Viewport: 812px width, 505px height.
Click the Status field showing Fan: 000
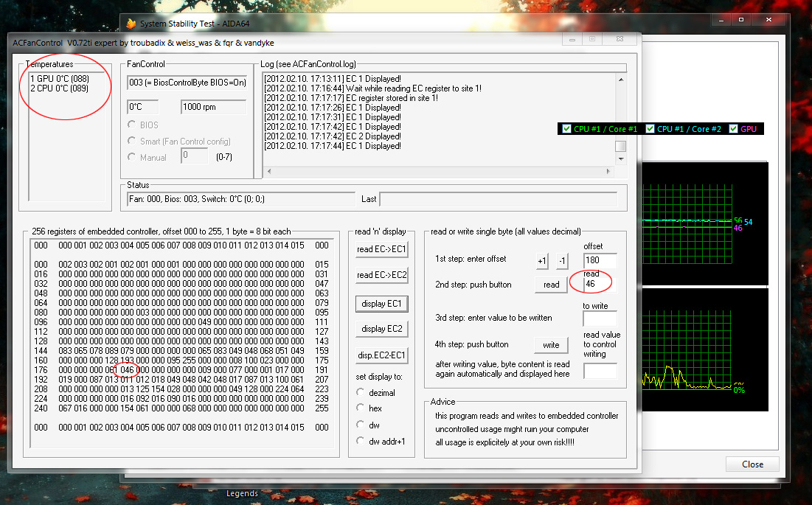[241, 199]
